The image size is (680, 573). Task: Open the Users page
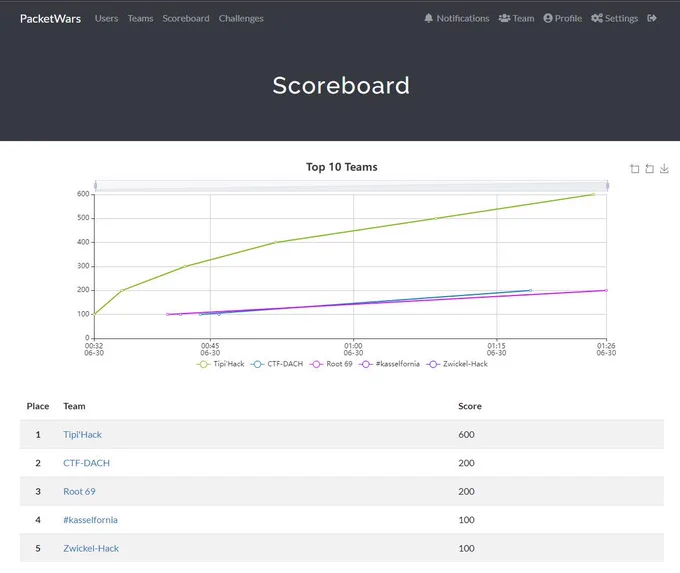point(106,19)
